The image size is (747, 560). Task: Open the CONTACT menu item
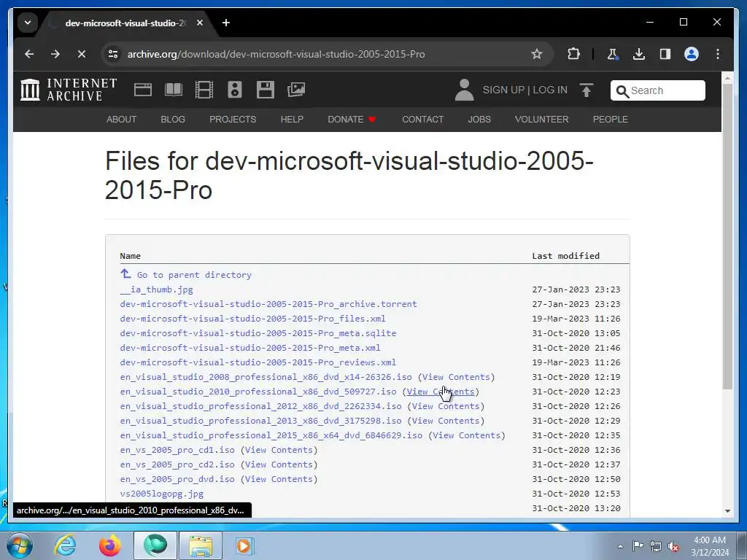pos(422,119)
